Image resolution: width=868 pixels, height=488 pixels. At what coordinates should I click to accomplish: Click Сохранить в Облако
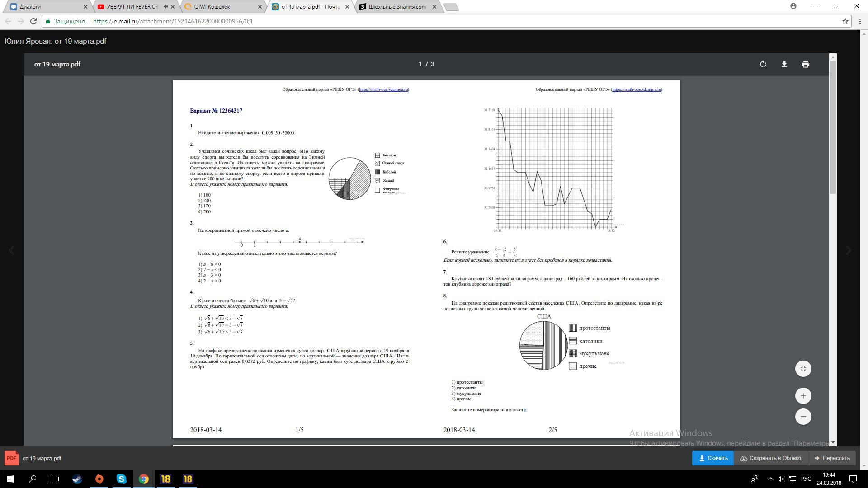coord(771,458)
